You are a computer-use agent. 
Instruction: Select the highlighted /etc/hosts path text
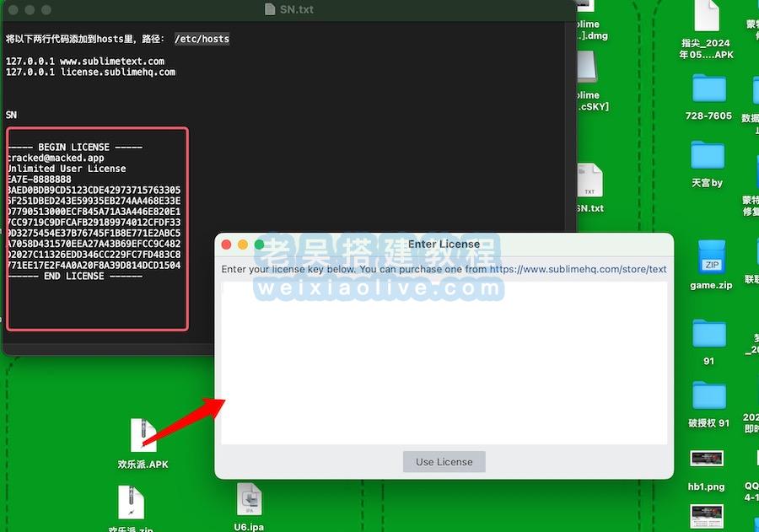pos(202,38)
